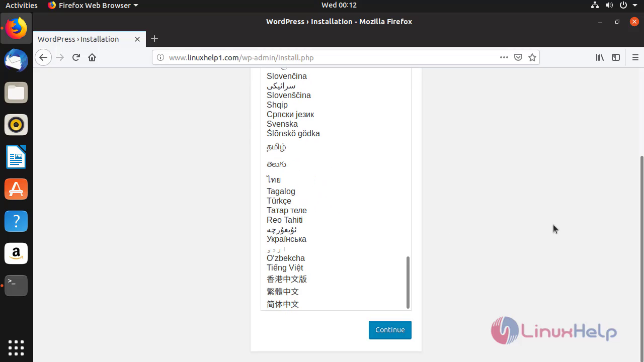Select தமிழ் language
This screenshot has width=644, height=362.
click(276, 147)
